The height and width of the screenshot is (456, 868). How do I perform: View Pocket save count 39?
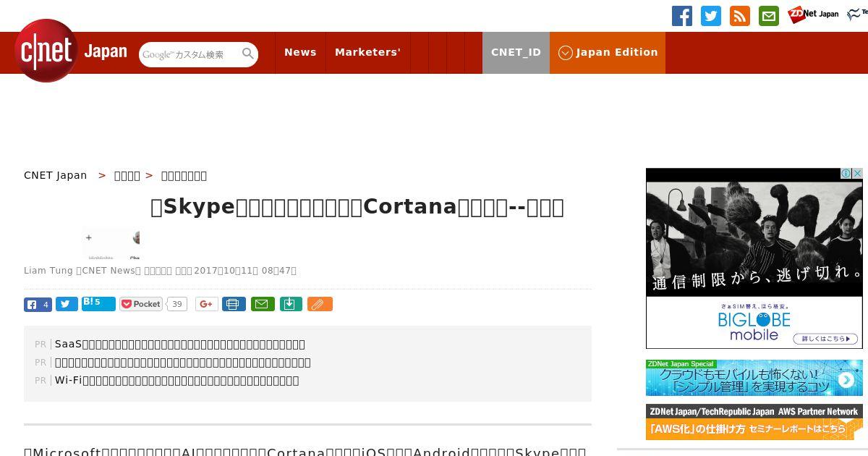tap(177, 304)
